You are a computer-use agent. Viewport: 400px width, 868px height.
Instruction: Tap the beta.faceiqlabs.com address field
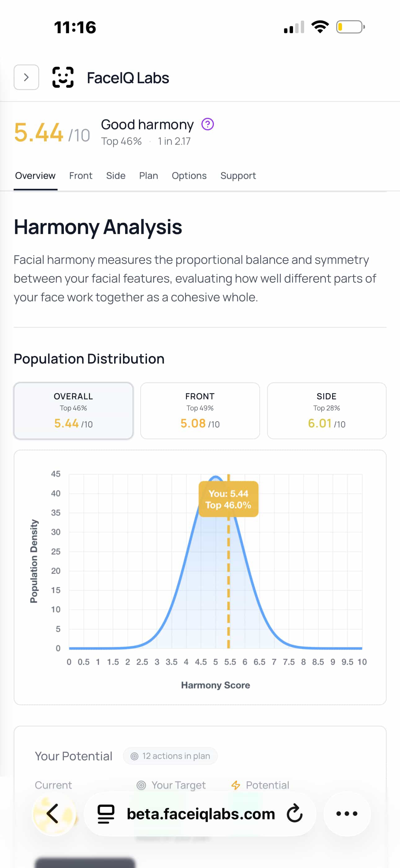(201, 813)
